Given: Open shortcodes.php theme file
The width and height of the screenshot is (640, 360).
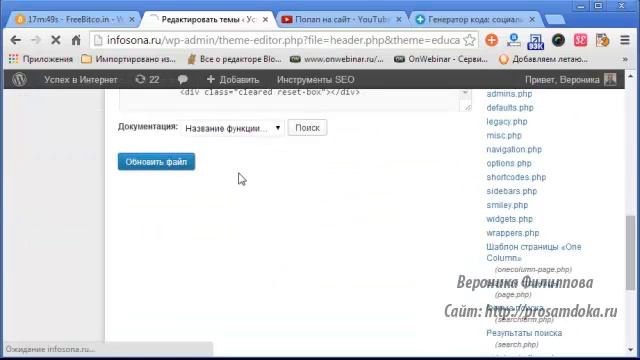Looking at the screenshot, I should point(516,177).
